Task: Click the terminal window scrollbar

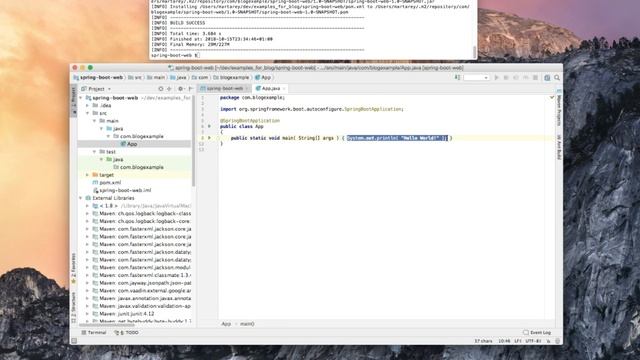Action: pos(474,52)
